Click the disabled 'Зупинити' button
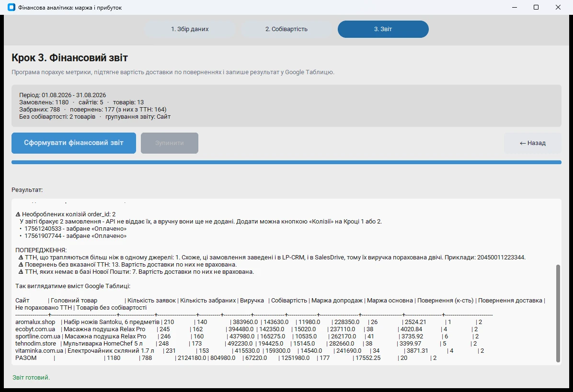Viewport: 573px width, 392px height. tap(170, 143)
